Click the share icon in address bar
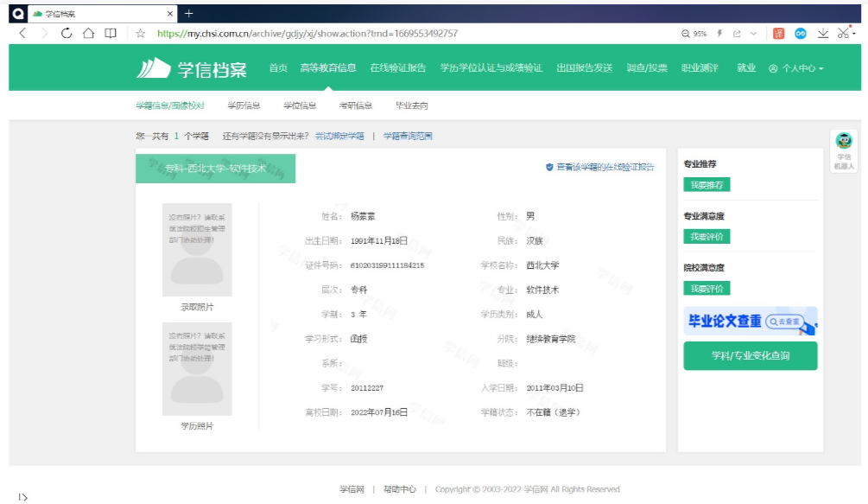The width and height of the screenshot is (868, 504). click(737, 34)
